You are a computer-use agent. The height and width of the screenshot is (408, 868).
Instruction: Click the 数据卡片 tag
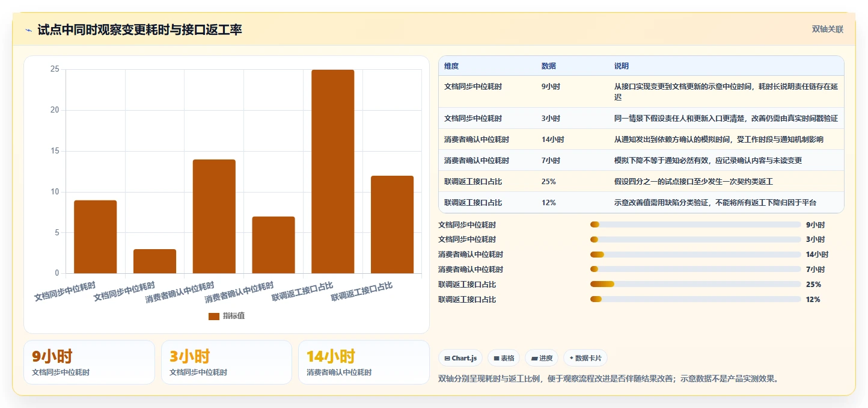[585, 358]
